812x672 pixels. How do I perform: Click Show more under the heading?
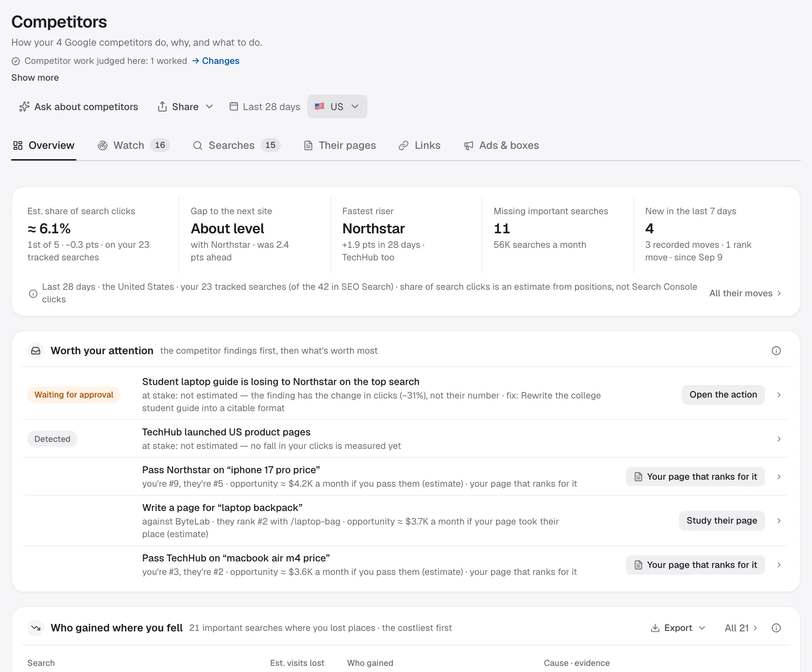(x=35, y=78)
